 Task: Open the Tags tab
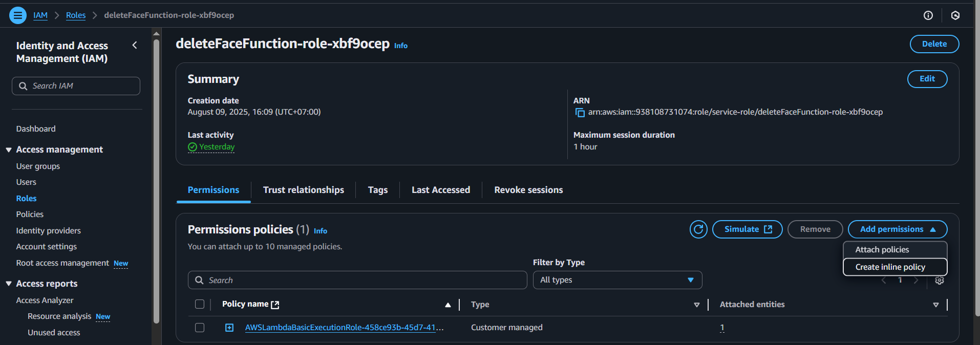(x=378, y=190)
